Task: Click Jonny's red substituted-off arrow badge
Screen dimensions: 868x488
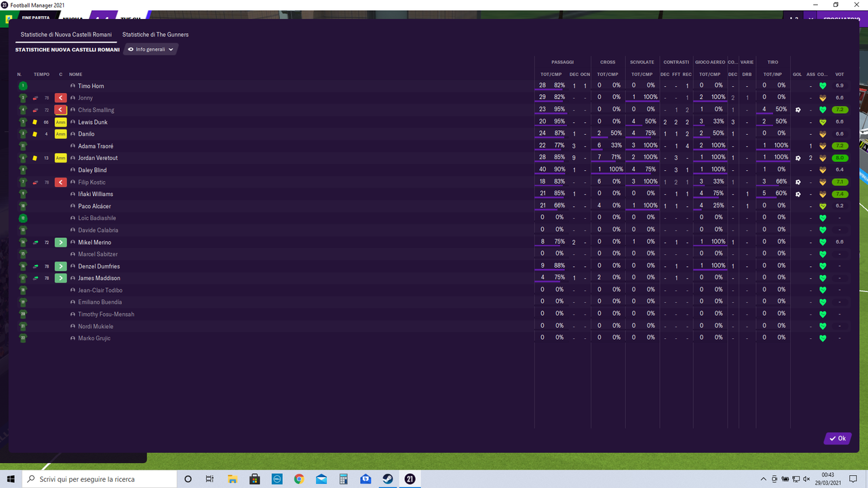Action: coord(60,98)
